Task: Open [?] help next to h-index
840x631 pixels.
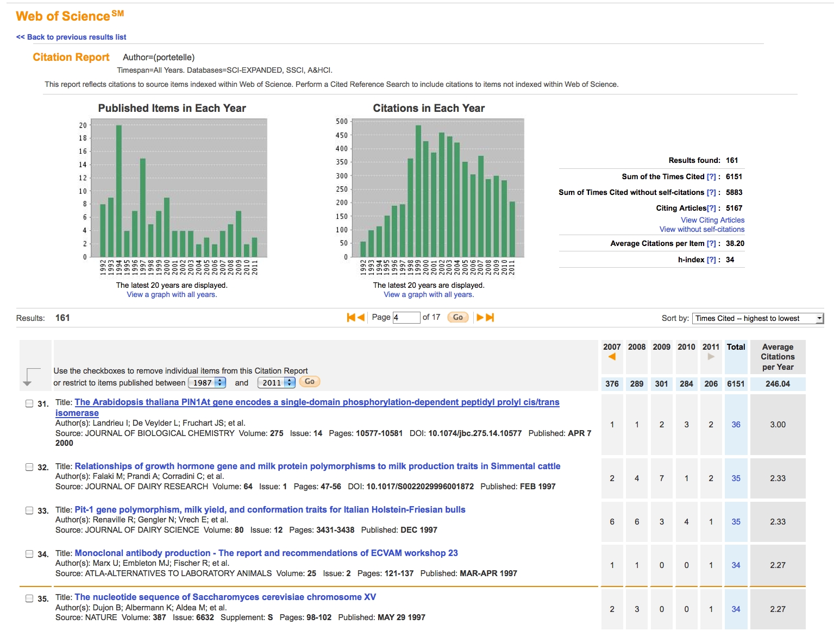Action: 711,260
